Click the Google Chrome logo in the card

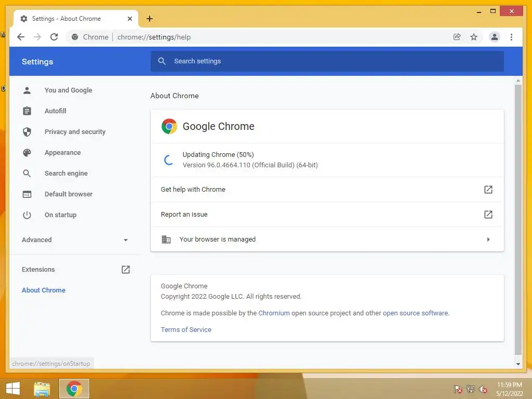coord(169,126)
